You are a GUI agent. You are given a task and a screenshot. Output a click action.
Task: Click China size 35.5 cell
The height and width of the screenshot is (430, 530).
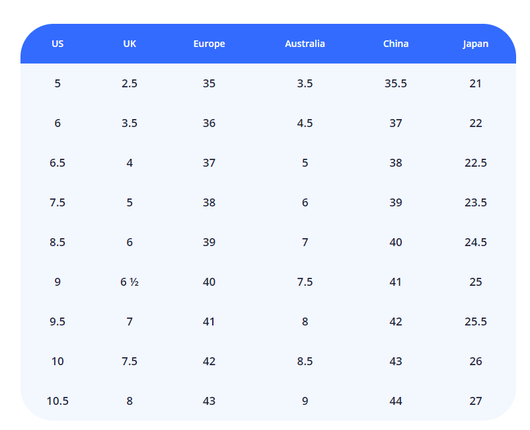pyautogui.click(x=395, y=83)
